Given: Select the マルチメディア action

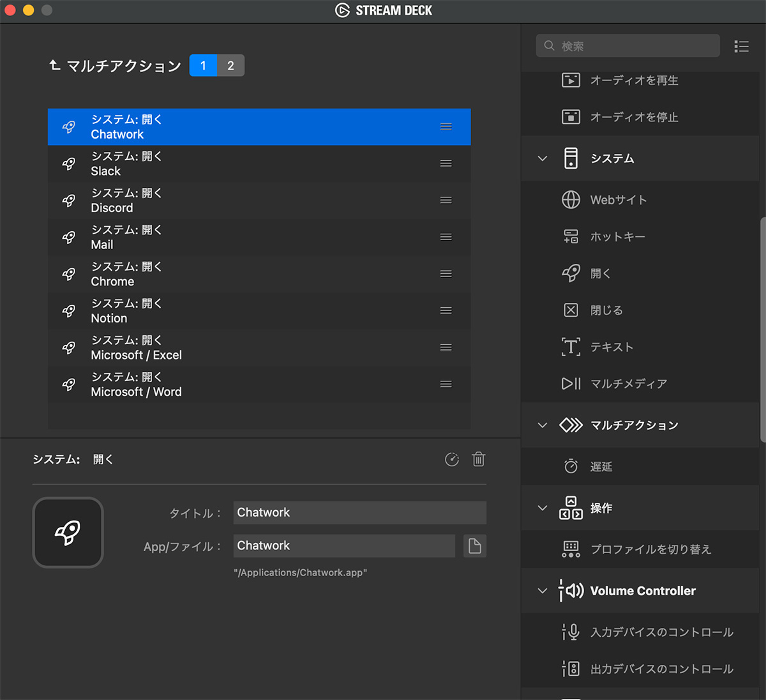Looking at the screenshot, I should (x=640, y=383).
